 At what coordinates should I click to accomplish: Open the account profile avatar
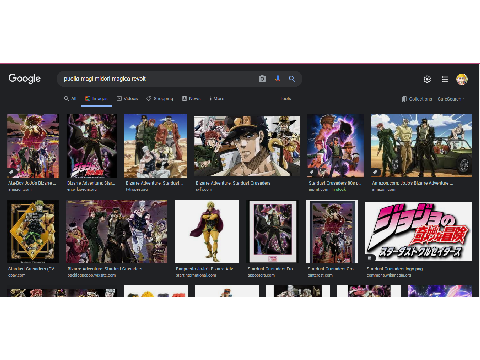[462, 79]
